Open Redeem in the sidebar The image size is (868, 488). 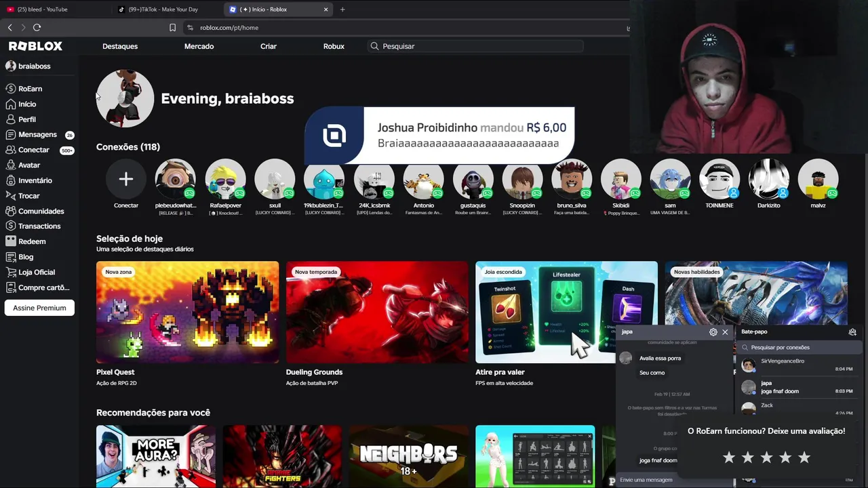32,242
